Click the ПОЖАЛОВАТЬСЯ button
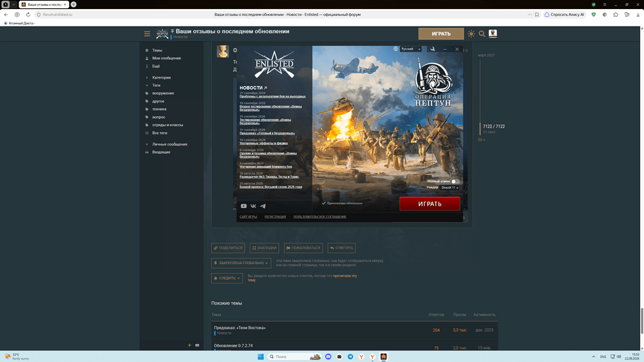 303,248
